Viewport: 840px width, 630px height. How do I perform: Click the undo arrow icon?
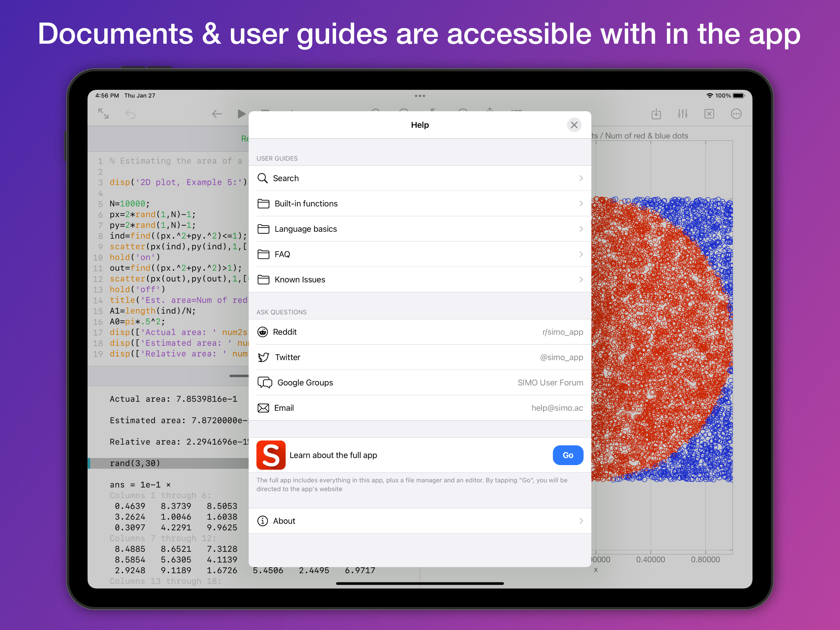coord(130,114)
